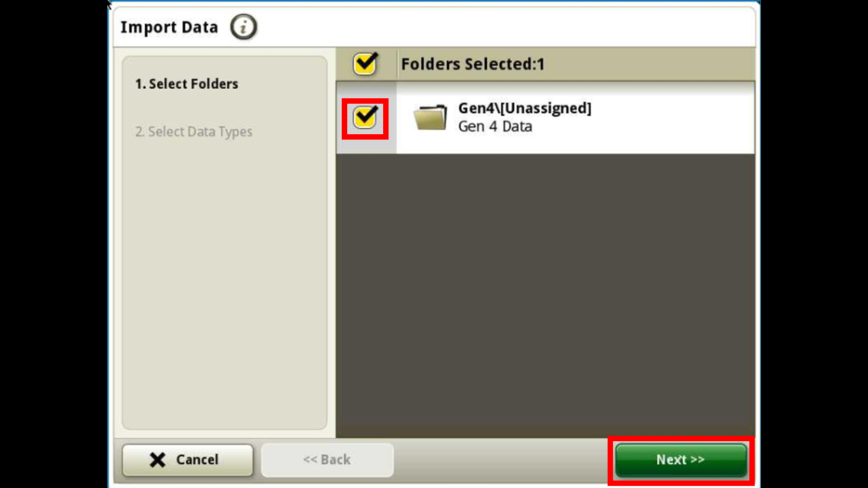Click white row background beside Gen4 folder
The width and height of the screenshot is (868, 488).
pos(671,119)
